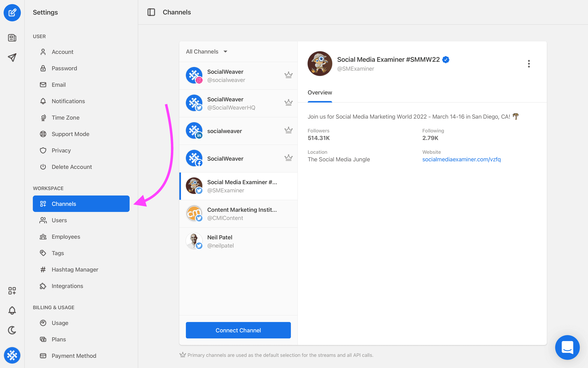
Task: Open Password settings
Action: (81, 68)
